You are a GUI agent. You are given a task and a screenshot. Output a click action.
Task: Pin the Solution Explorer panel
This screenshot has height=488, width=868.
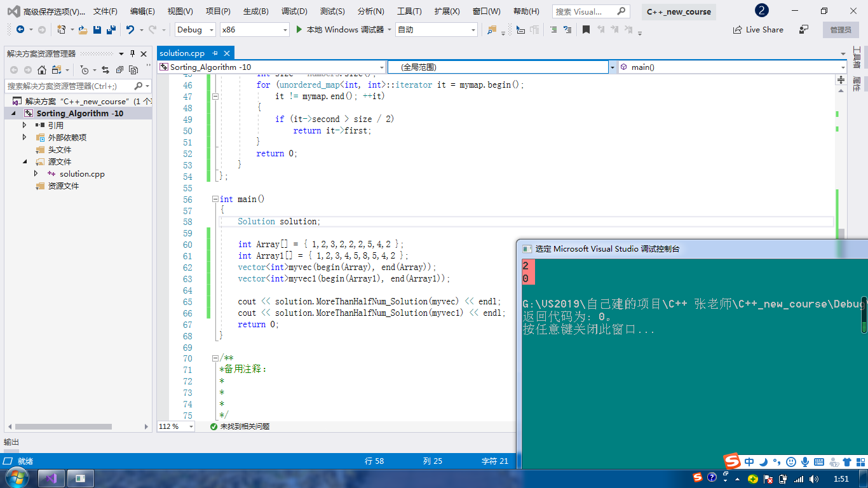(133, 54)
